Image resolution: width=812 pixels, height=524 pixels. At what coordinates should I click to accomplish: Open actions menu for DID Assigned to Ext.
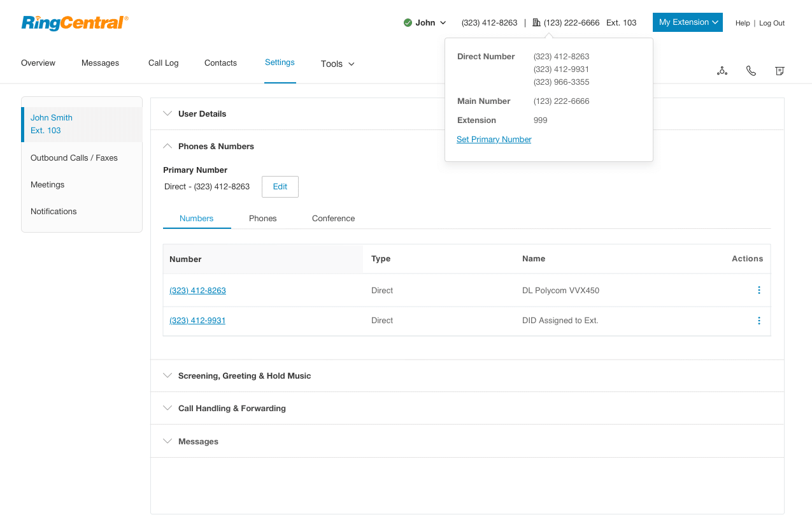pos(759,321)
